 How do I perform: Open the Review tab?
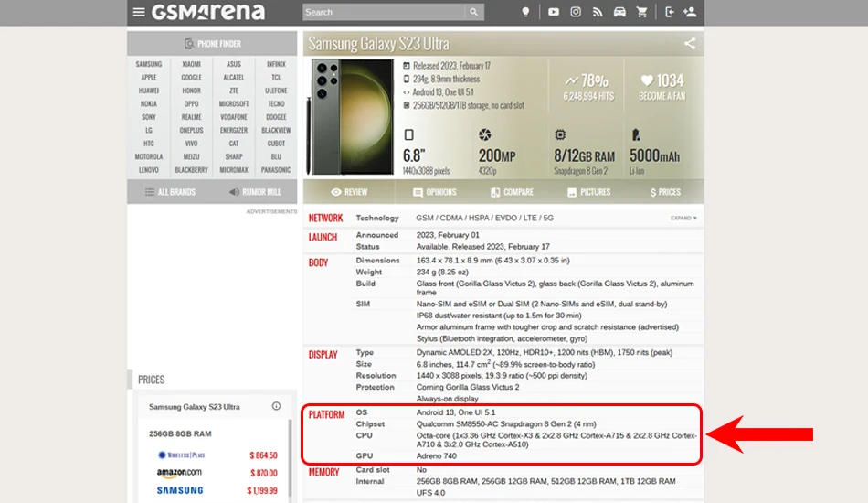click(349, 192)
